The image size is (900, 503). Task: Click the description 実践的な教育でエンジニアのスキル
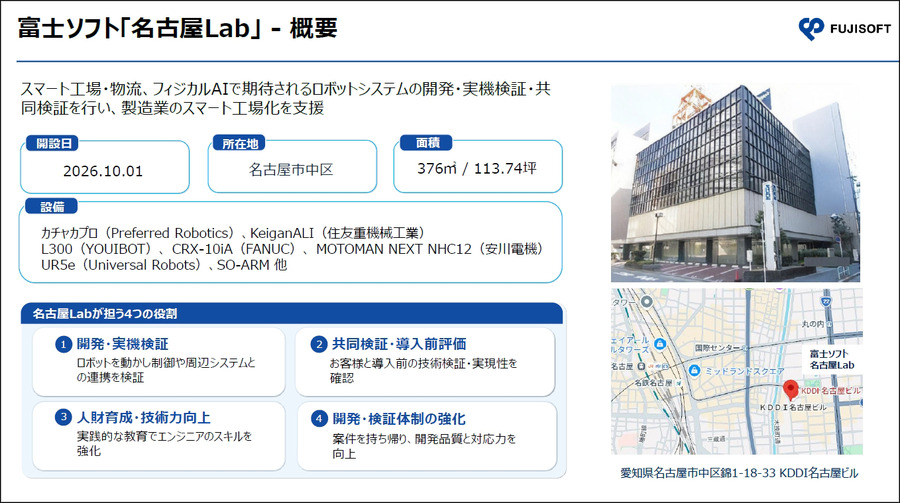click(164, 443)
